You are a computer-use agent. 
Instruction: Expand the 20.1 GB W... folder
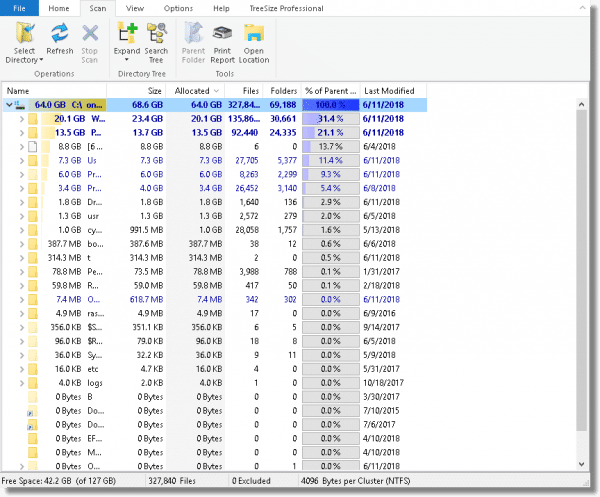pyautogui.click(x=22, y=119)
